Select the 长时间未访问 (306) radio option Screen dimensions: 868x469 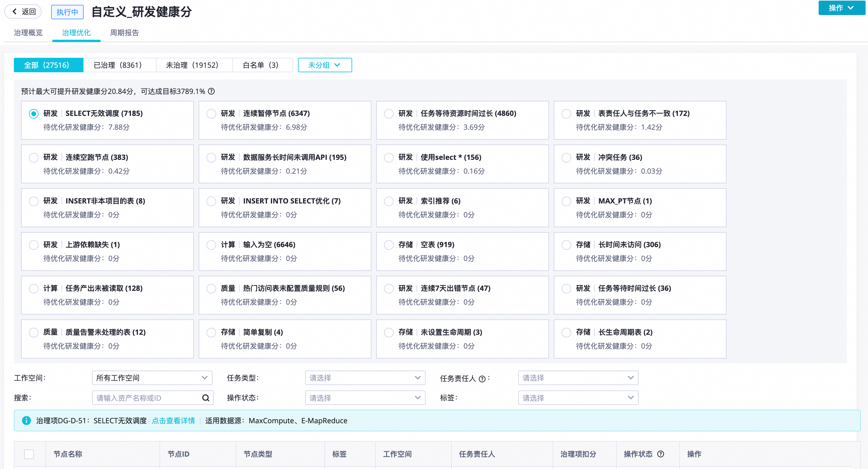566,245
